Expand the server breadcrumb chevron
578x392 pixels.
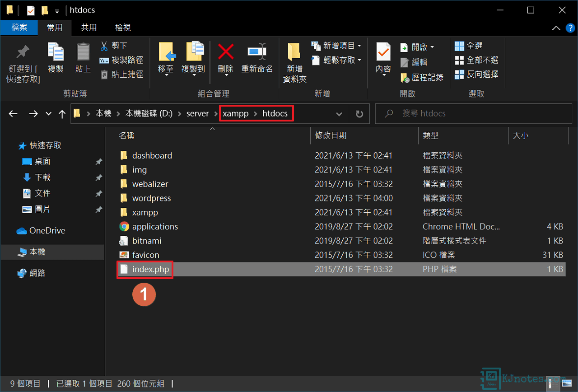[216, 114]
